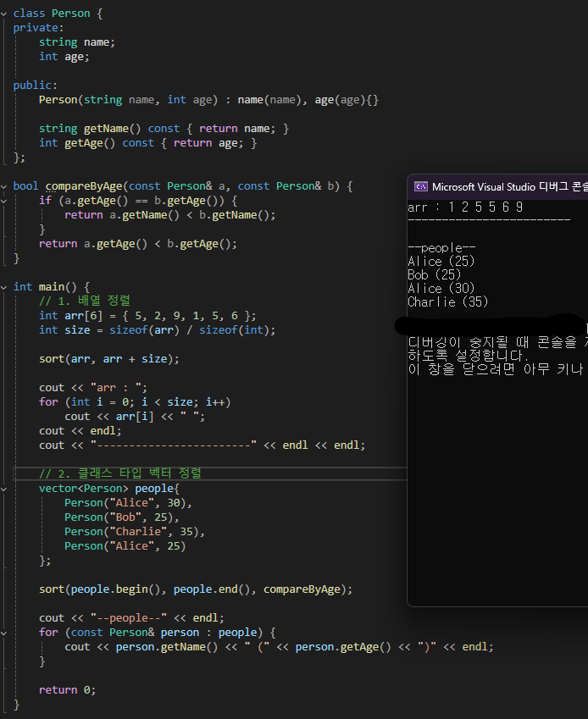The width and height of the screenshot is (588, 719).
Task: Select console output line 'arr : 1 2 5 5 6 9'
Action: coord(465,207)
